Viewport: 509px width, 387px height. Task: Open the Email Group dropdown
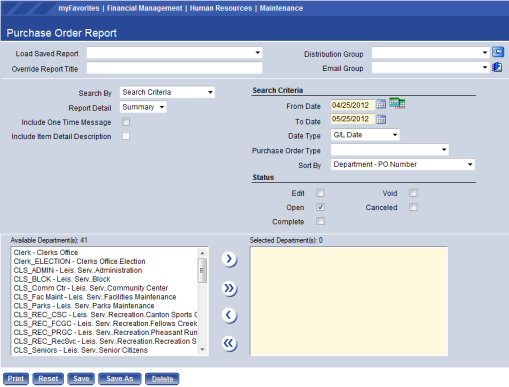pos(431,68)
